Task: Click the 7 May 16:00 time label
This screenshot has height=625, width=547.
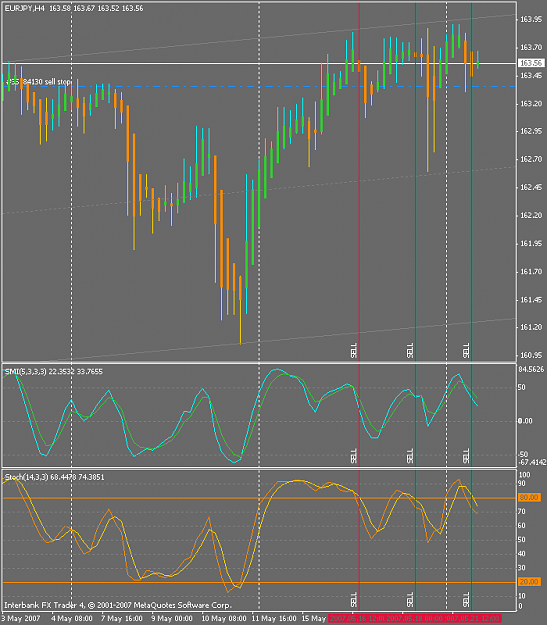Action: tap(122, 619)
